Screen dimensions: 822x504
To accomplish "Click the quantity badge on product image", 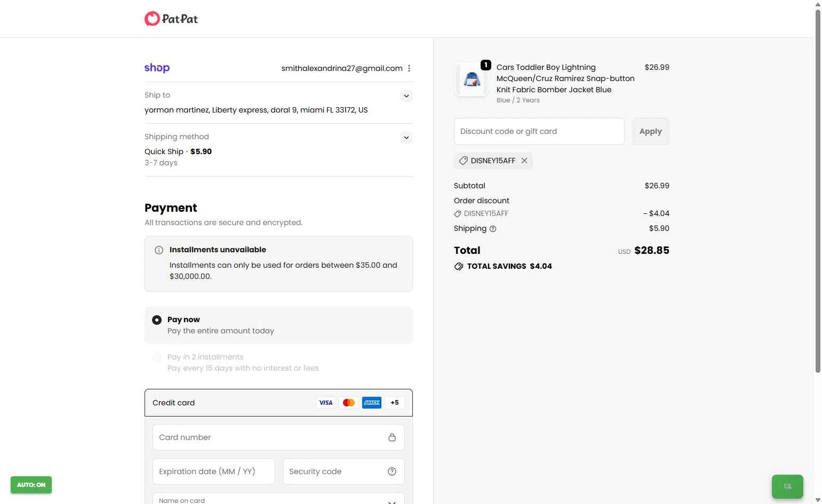I will pos(486,65).
